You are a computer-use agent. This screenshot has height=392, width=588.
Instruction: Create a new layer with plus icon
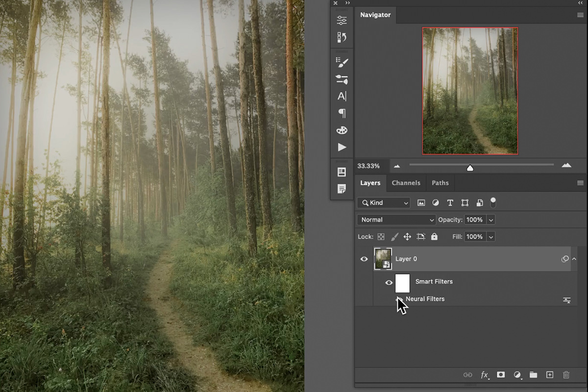550,375
